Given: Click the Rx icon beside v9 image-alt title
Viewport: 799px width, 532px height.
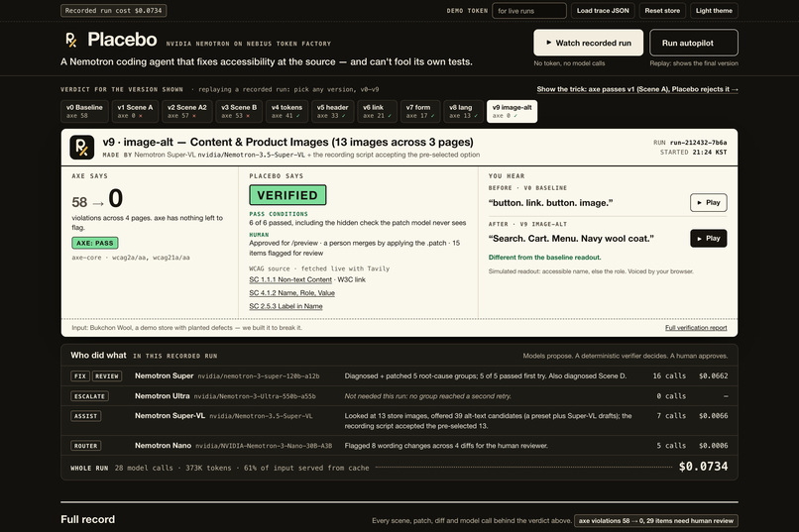Looking at the screenshot, I should tap(81, 148).
